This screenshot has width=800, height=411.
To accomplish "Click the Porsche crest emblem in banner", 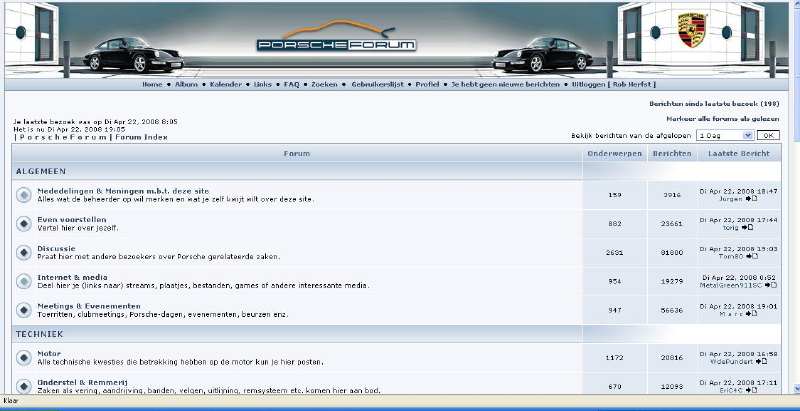I will [691, 30].
